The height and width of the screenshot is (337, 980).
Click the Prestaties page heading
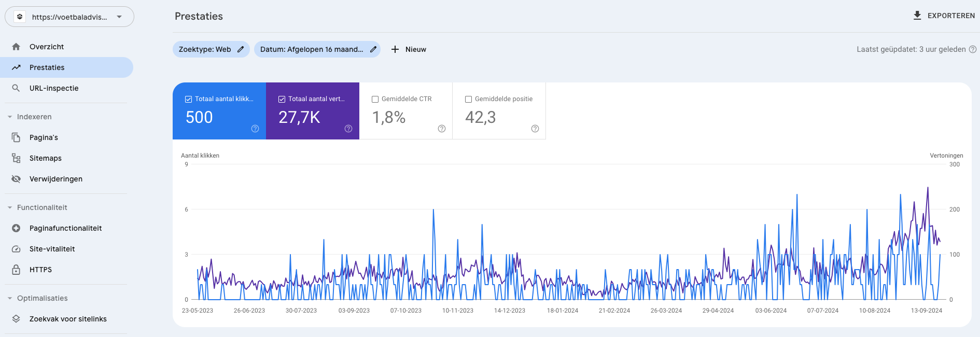point(199,16)
